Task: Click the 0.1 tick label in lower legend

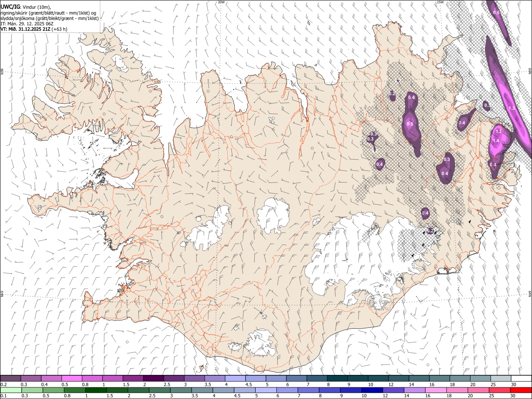Action: click(x=3, y=396)
